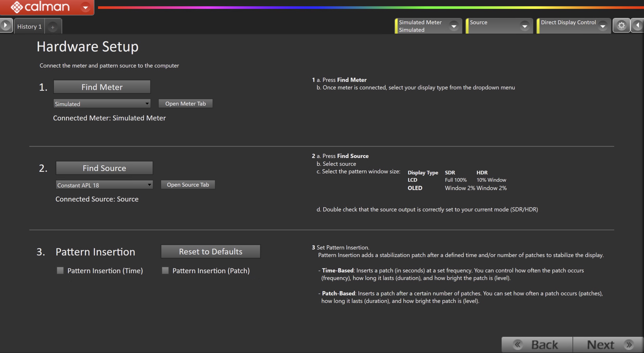644x353 pixels.
Task: Click the play arrow left of History tab
Action: [6, 26]
